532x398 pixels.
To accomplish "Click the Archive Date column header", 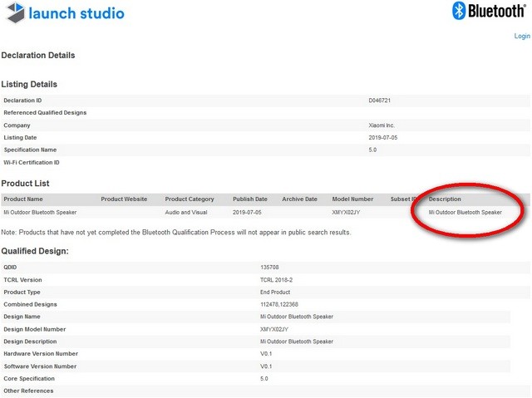I will click(299, 199).
